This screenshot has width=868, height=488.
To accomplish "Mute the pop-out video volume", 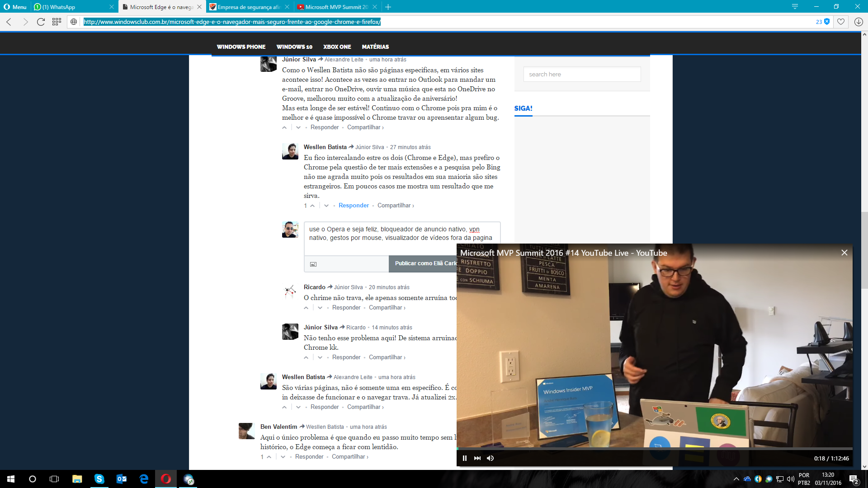I will 490,458.
